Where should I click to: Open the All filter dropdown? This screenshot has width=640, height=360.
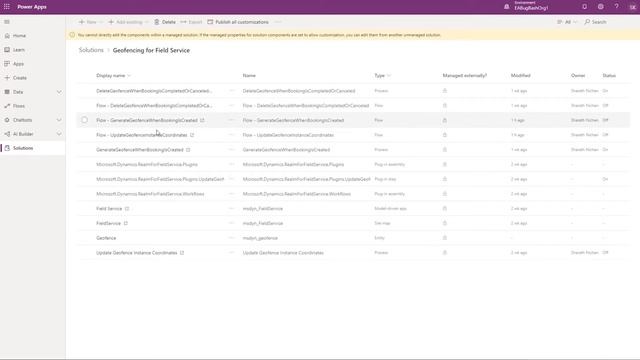(567, 22)
